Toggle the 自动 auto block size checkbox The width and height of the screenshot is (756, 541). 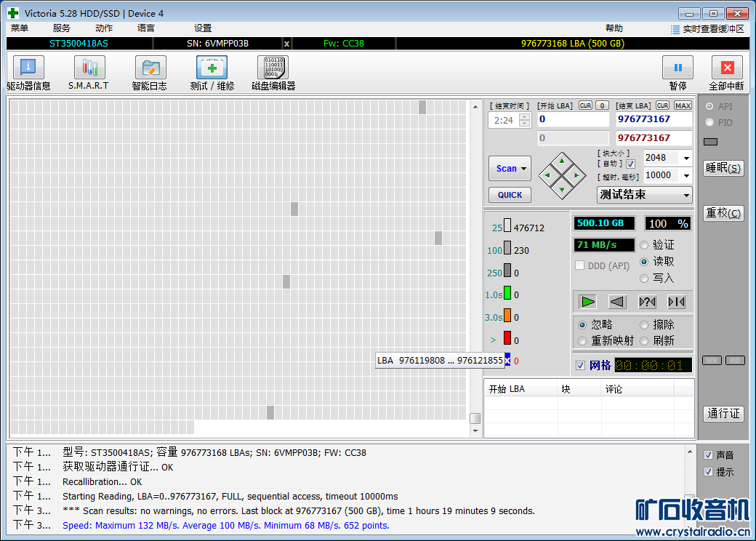pyautogui.click(x=630, y=164)
